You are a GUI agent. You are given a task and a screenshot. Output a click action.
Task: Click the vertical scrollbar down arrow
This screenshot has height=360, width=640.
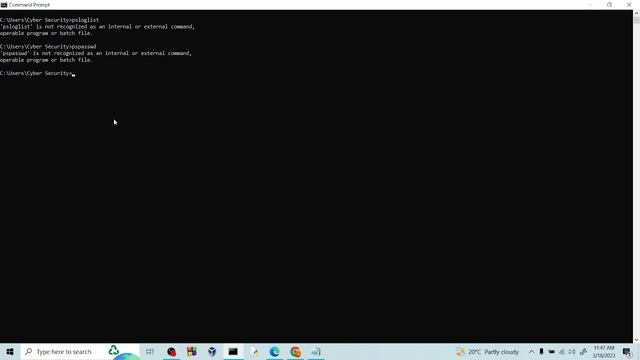click(636, 340)
